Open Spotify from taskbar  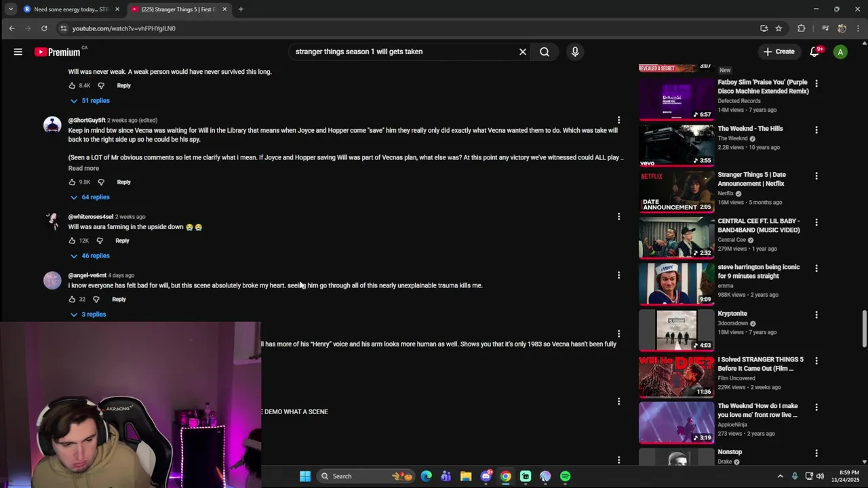click(565, 476)
